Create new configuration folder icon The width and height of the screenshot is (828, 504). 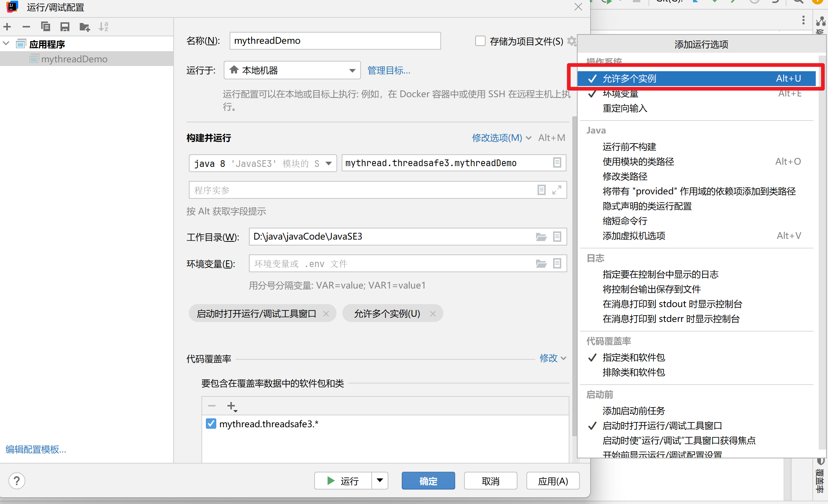tap(85, 27)
